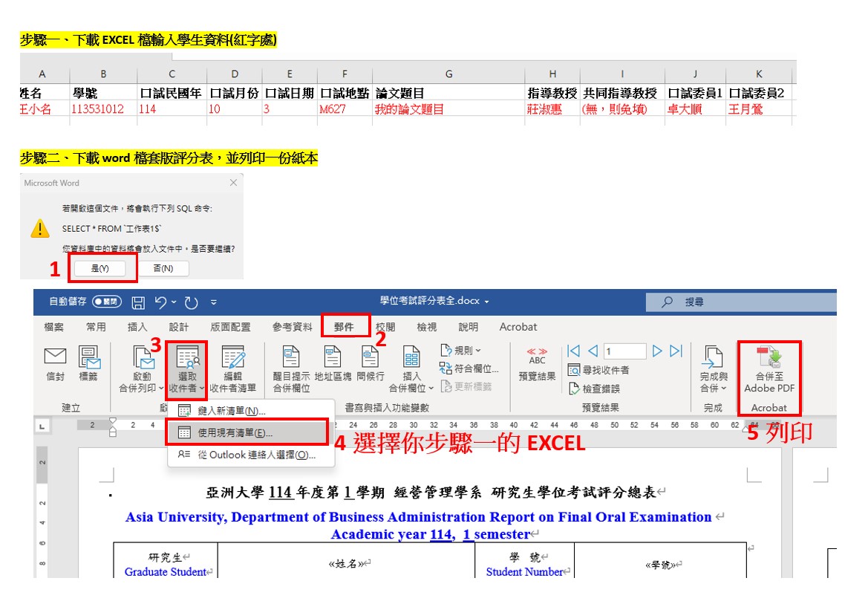The width and height of the screenshot is (868, 604).
Task: Click the Yes 是(Y) dialog button
Action: [99, 268]
